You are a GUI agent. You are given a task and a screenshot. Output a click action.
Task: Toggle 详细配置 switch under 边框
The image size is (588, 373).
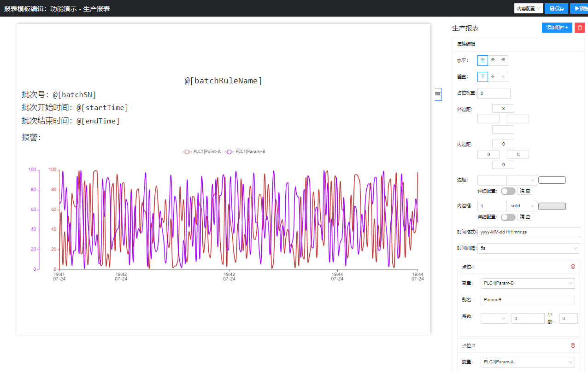508,191
